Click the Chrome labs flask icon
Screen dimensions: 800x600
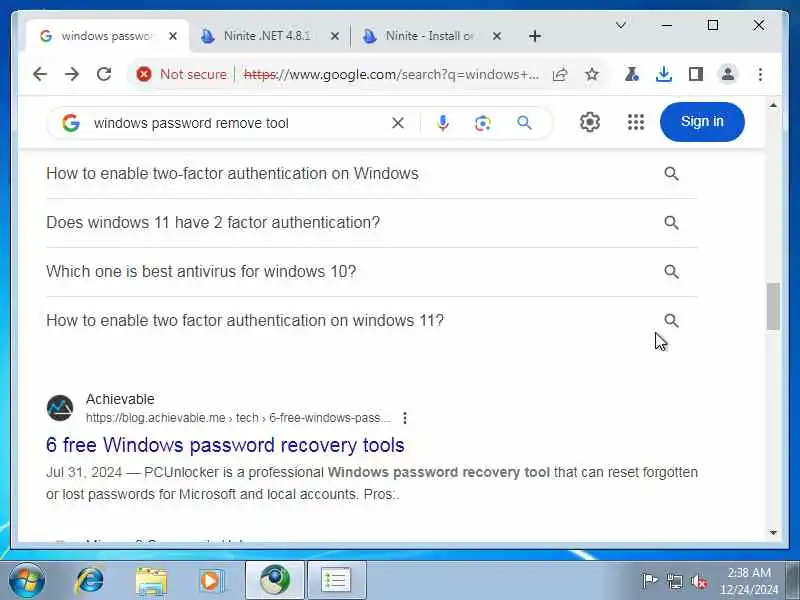click(632, 74)
